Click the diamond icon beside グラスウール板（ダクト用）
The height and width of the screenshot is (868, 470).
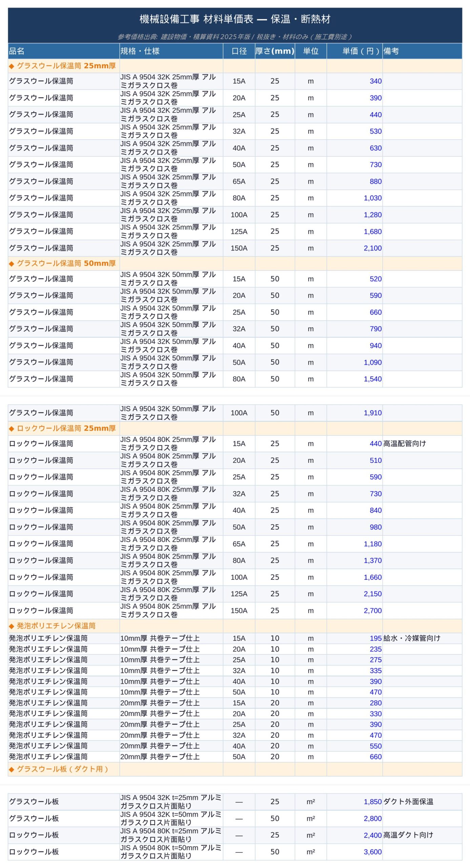(x=12, y=770)
